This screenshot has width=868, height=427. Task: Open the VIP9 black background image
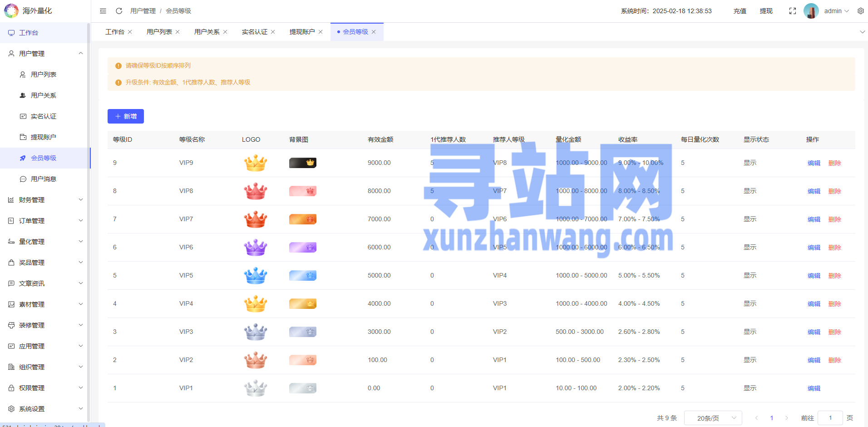(303, 163)
